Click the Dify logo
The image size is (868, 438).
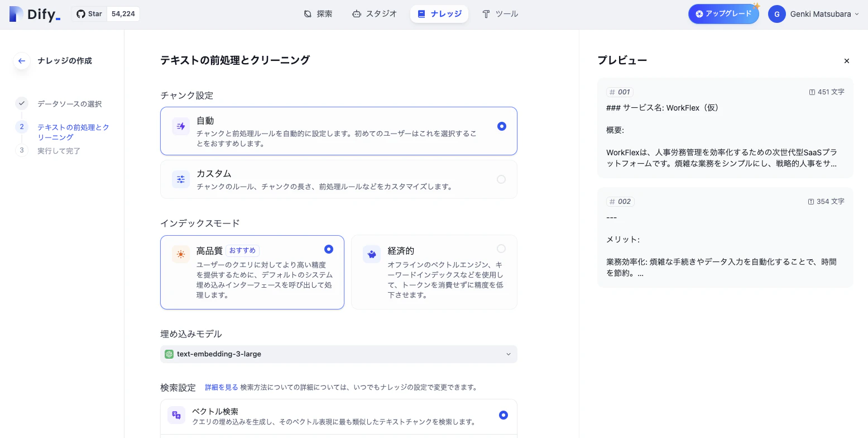tap(35, 14)
